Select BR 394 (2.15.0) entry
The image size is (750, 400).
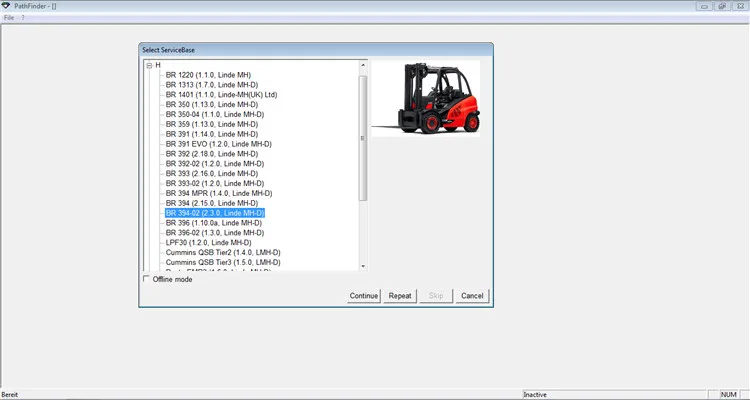click(x=212, y=203)
